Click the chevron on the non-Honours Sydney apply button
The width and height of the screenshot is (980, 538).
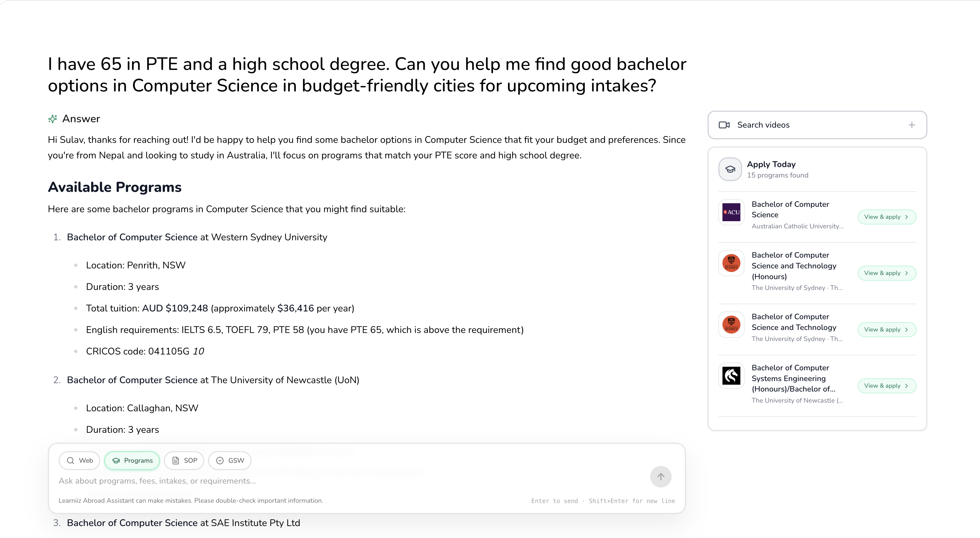(x=906, y=329)
